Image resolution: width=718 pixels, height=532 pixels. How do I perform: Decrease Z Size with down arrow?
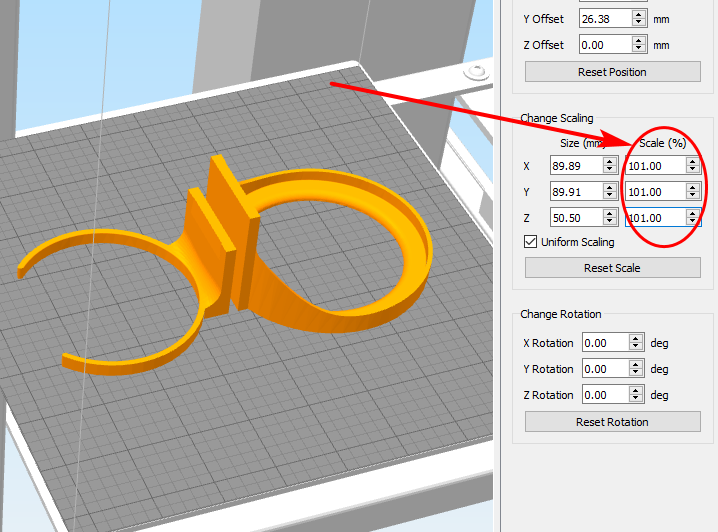610,222
